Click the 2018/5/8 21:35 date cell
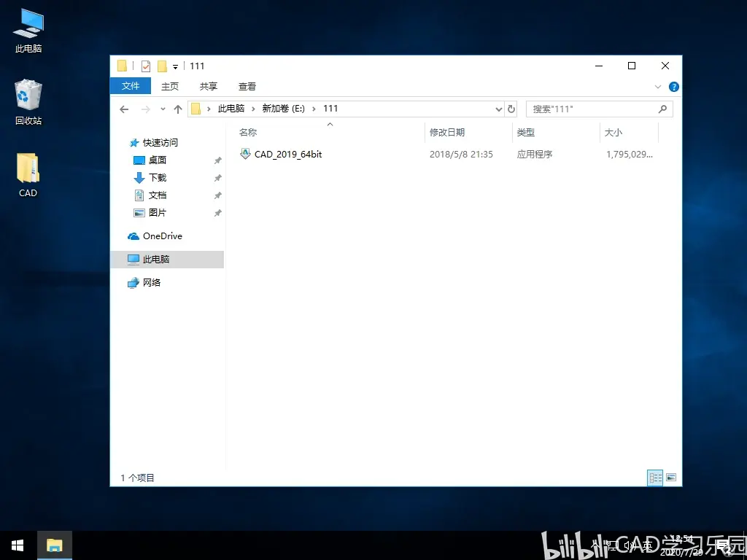Screen dimensions: 747x560 (461, 155)
